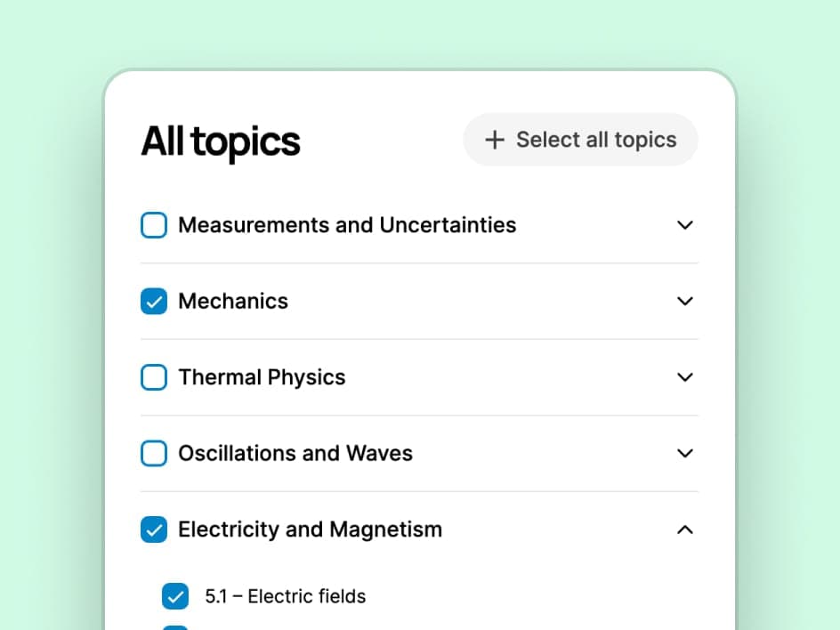Tick the Thermal Physics checkbox

click(x=154, y=377)
